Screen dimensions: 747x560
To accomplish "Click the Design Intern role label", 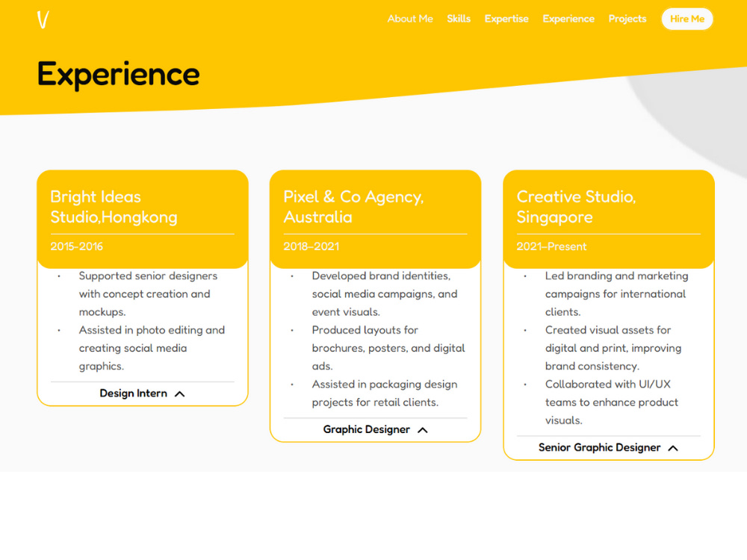I will [134, 393].
